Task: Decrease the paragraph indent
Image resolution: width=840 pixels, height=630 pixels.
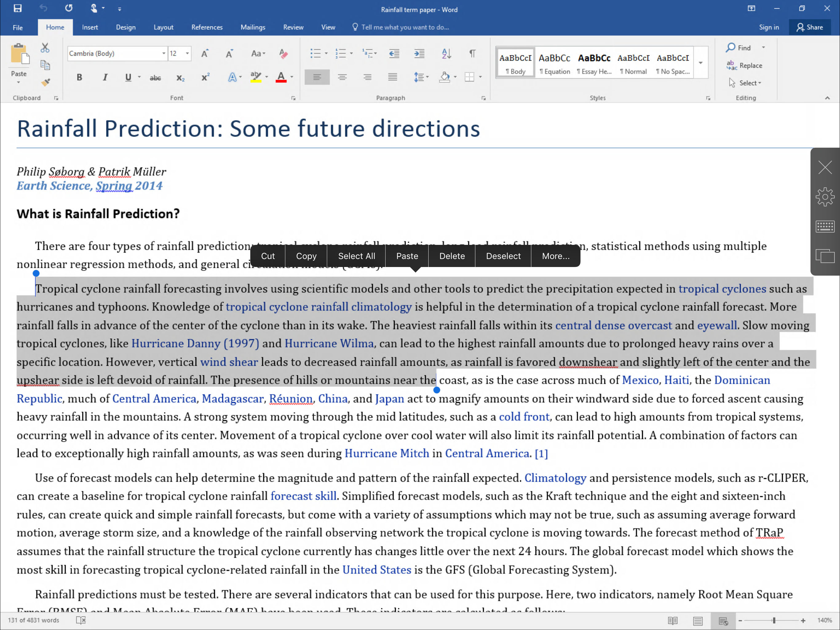Action: (394, 54)
